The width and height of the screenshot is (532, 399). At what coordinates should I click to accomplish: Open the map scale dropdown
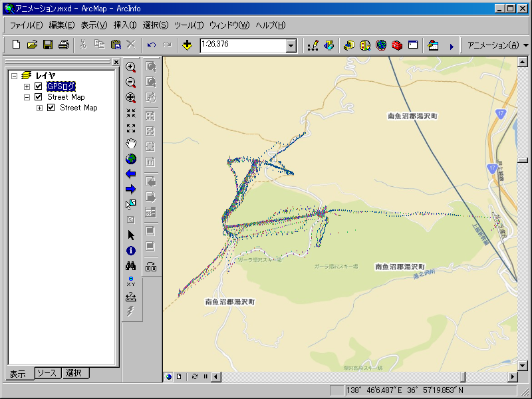(291, 45)
